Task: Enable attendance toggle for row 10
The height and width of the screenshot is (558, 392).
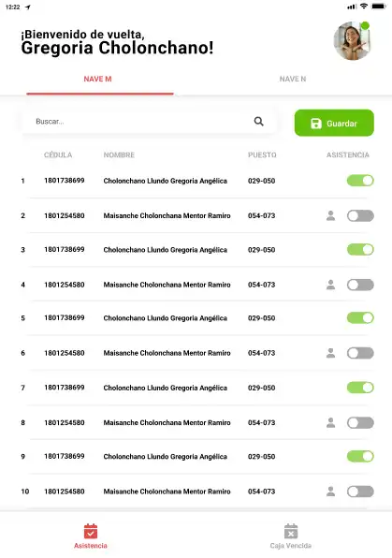Action: click(360, 492)
